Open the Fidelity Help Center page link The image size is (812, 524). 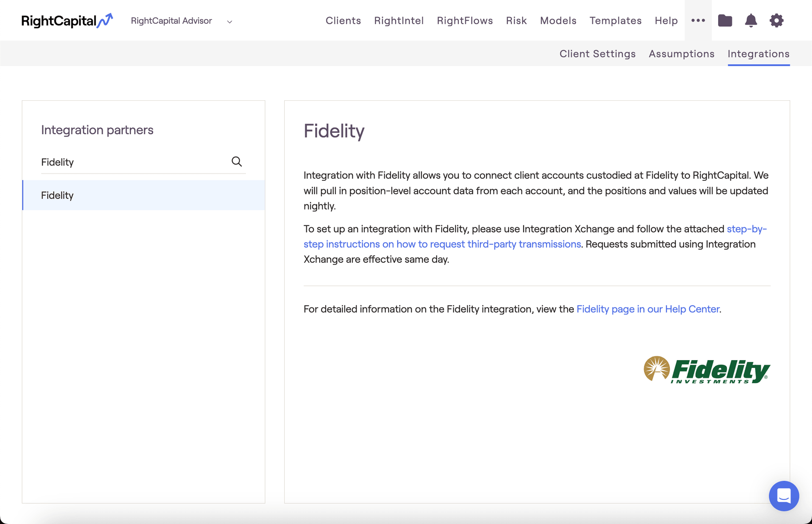point(648,309)
